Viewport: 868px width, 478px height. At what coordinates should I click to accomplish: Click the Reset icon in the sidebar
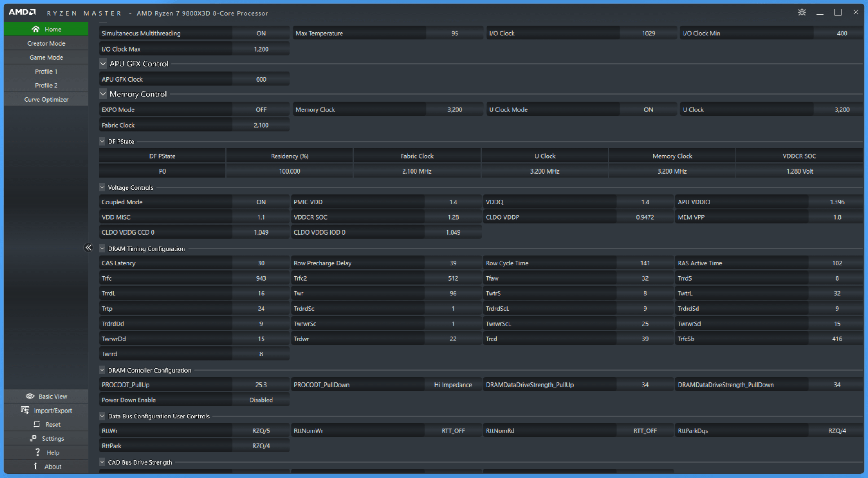37,424
